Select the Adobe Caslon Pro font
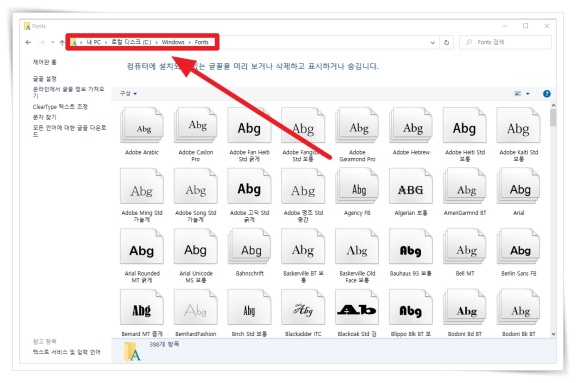The image size is (576, 383). [195, 125]
